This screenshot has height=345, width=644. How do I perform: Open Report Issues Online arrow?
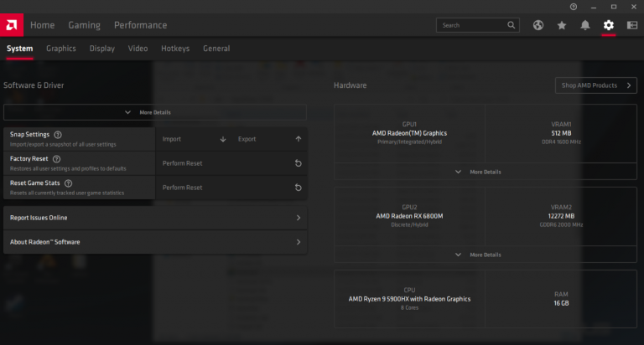tap(299, 218)
